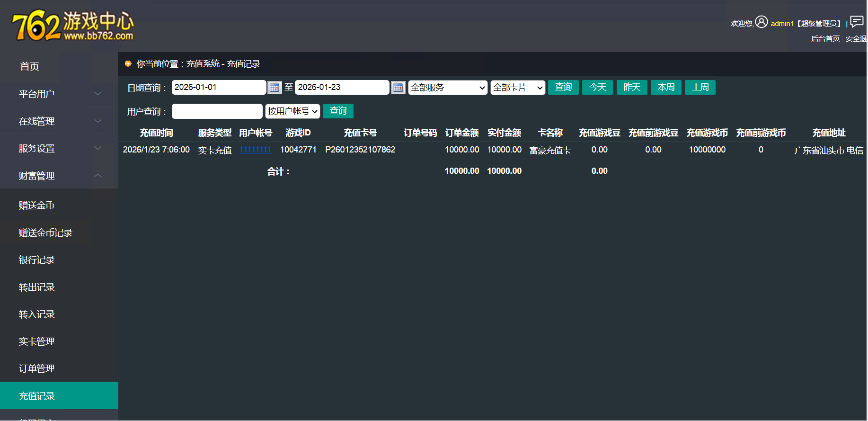The image size is (868, 421).
Task: Open the 全部卡片 card type dropdown
Action: (517, 88)
